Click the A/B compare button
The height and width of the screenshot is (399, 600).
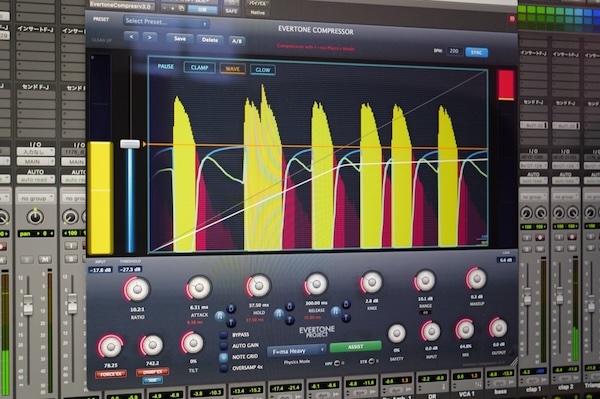pos(237,41)
